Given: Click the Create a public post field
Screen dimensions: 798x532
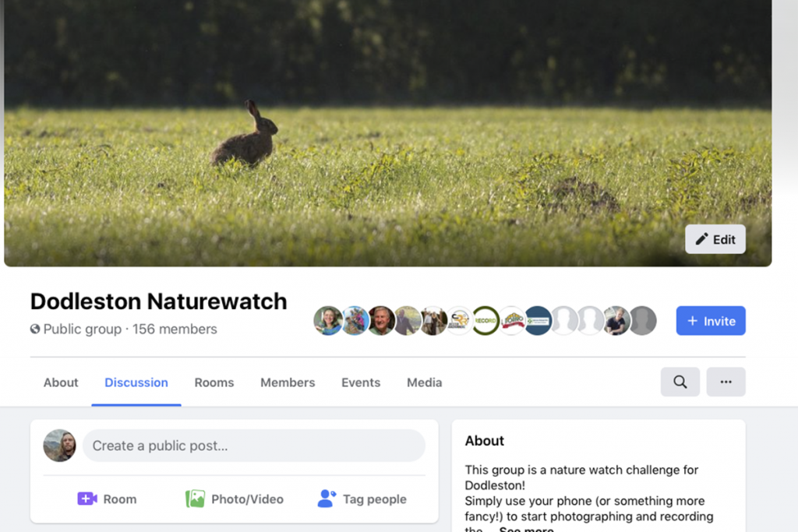Looking at the screenshot, I should coord(254,446).
